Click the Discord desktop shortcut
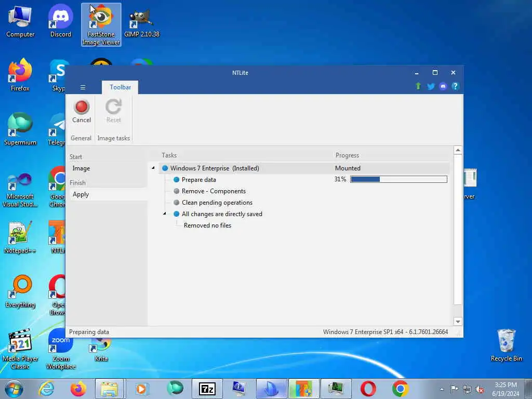The width and height of the screenshot is (532, 399). coord(61,22)
